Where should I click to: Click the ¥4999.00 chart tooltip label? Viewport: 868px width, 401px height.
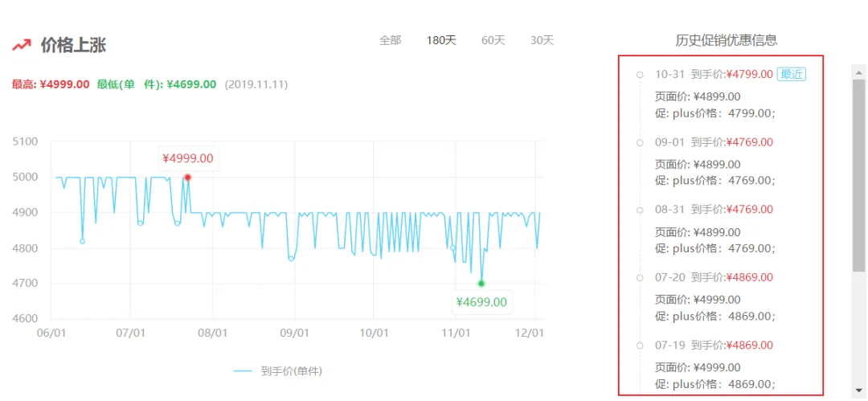187,158
